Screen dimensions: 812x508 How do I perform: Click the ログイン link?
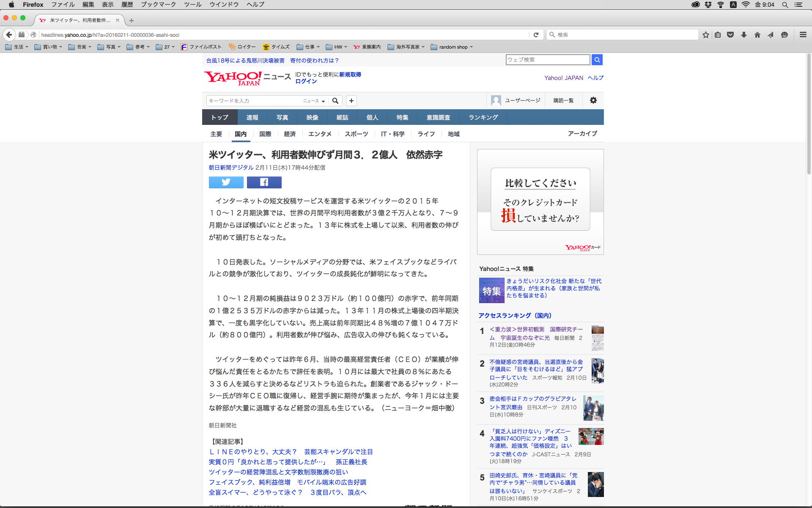pyautogui.click(x=306, y=81)
